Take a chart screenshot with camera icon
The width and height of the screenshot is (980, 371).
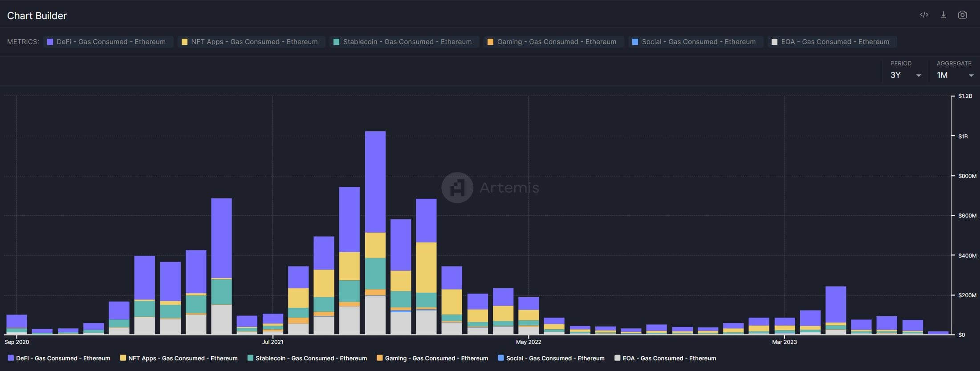click(962, 15)
